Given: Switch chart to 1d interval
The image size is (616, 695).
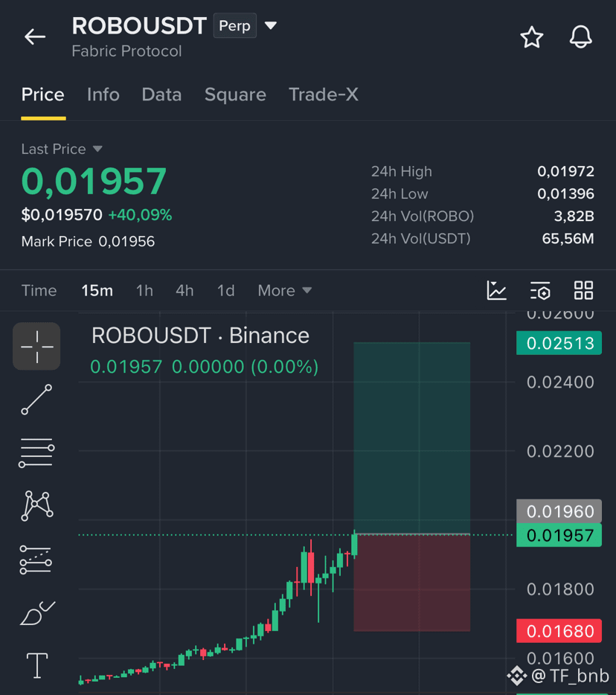Looking at the screenshot, I should coord(225,291).
